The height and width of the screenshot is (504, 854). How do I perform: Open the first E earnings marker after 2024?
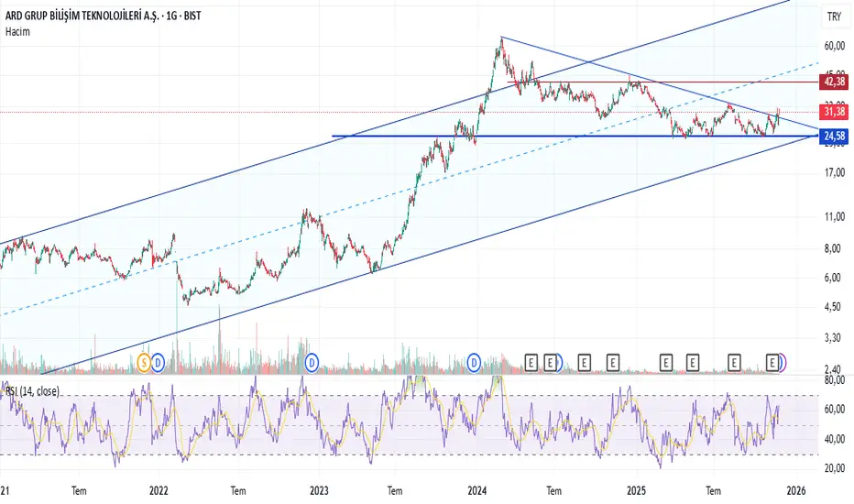pyautogui.click(x=531, y=362)
